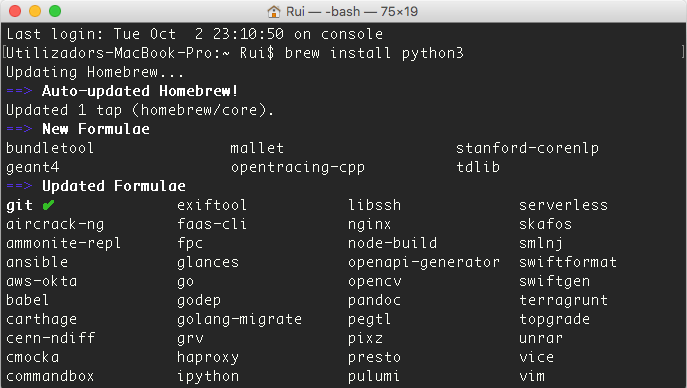Click 'Updated 1 tap (homebrew/core).' line
This screenshot has height=388, width=687.
click(x=140, y=110)
